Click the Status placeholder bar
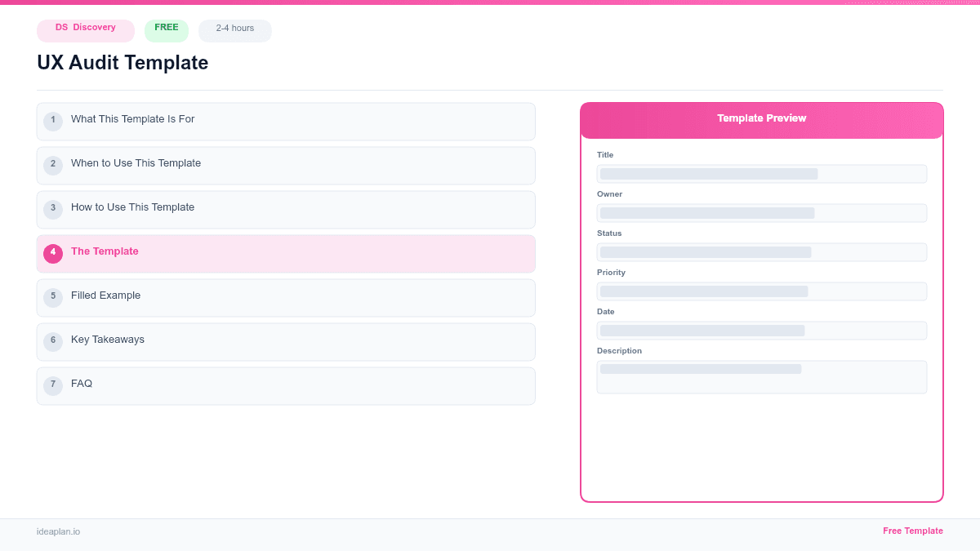980x551 pixels. pyautogui.click(x=761, y=251)
